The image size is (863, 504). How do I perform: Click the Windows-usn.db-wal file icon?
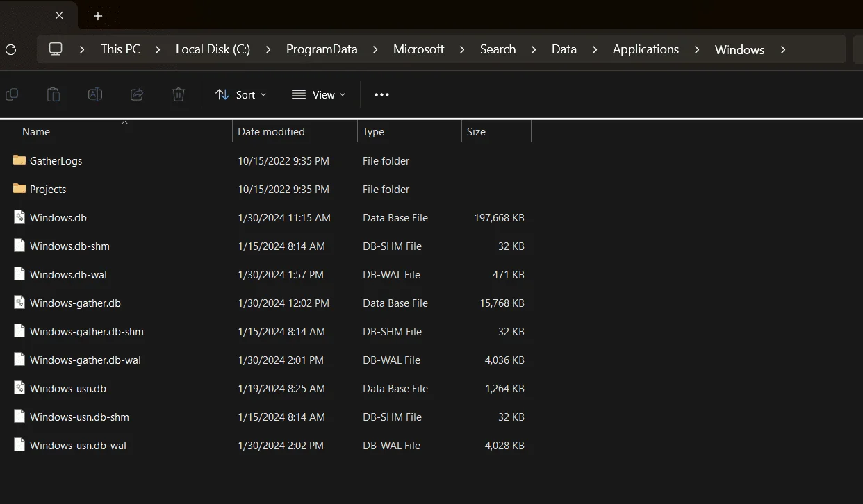(19, 444)
